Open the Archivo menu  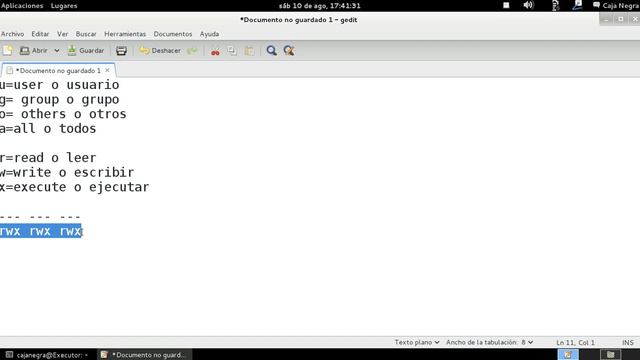click(x=12, y=34)
